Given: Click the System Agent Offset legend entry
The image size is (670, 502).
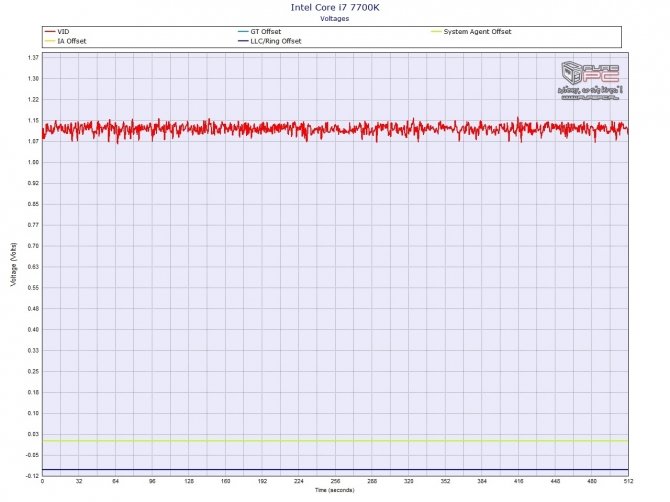Looking at the screenshot, I should coord(471,32).
